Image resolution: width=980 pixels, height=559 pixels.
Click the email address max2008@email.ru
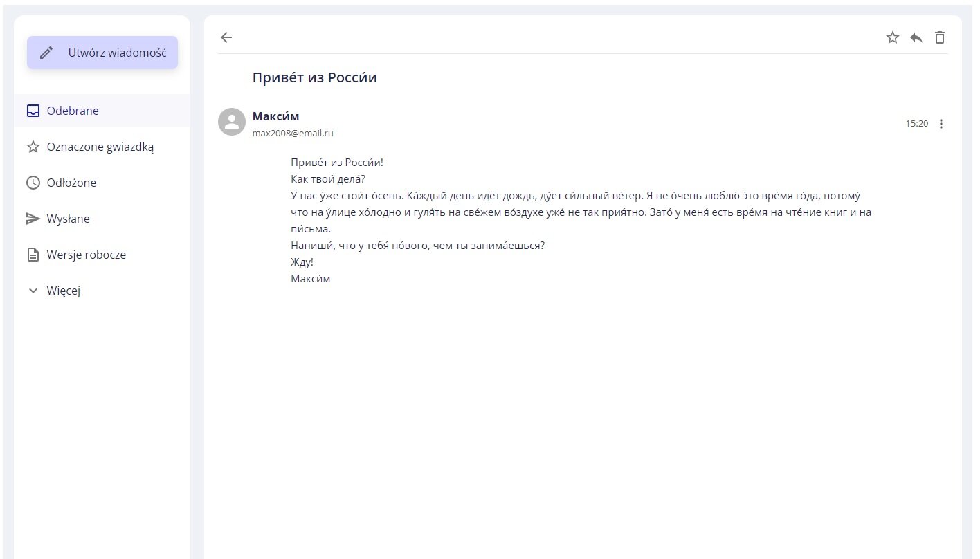click(293, 133)
